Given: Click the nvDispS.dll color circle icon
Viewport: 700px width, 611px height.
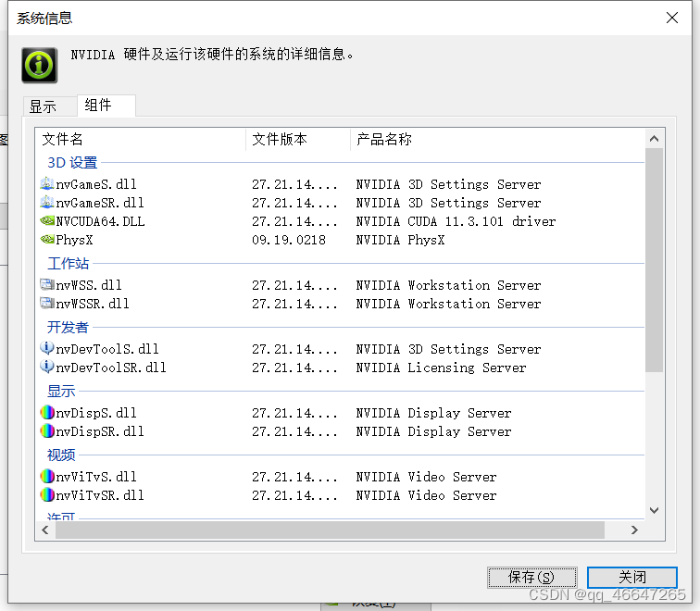Looking at the screenshot, I should (x=47, y=412).
